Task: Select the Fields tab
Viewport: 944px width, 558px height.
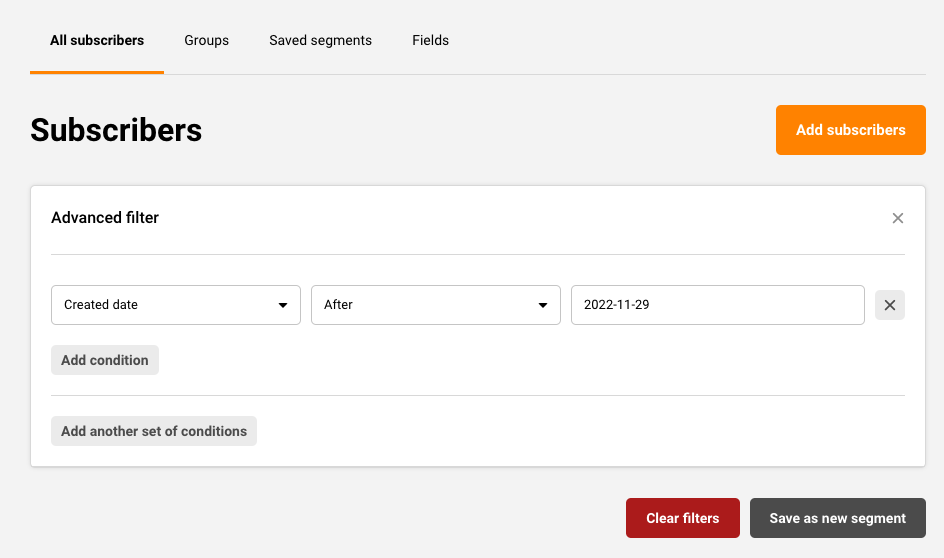Action: tap(430, 41)
